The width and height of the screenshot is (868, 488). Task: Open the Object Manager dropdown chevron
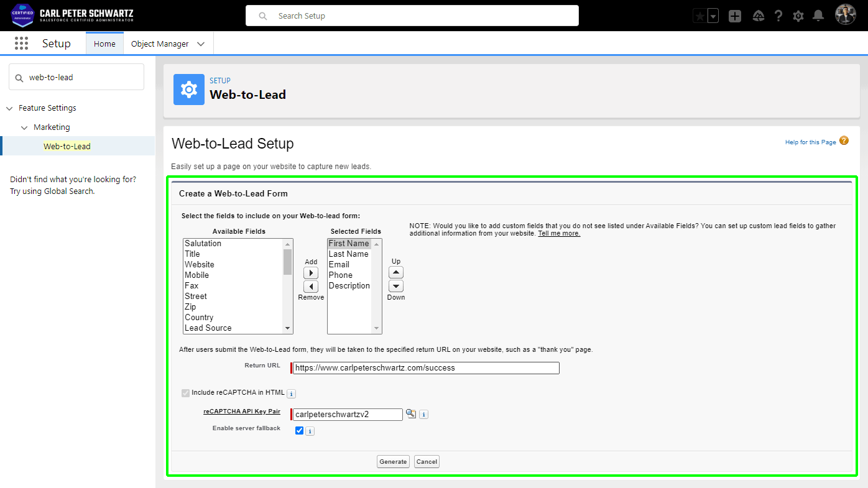click(201, 44)
